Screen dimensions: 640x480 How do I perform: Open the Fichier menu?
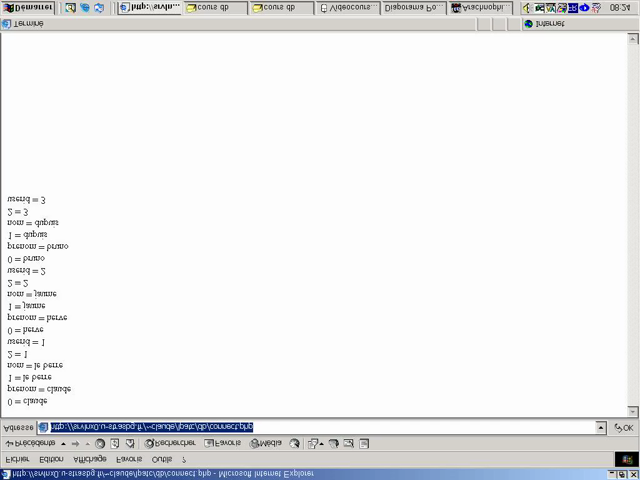19,459
